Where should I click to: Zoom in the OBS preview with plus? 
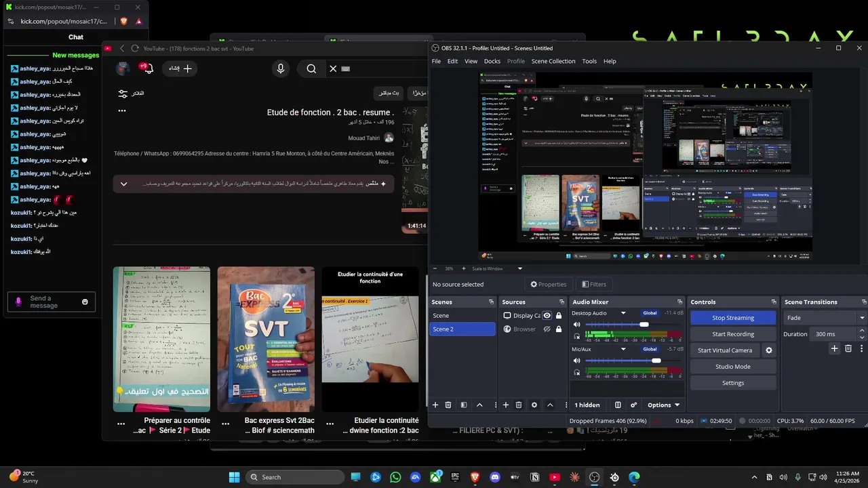[464, 268]
